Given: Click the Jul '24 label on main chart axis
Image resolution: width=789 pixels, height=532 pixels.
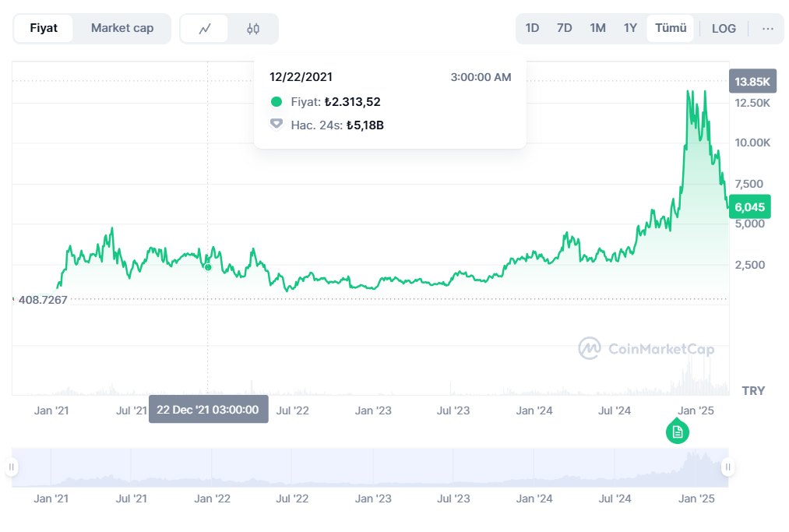Looking at the screenshot, I should pos(615,410).
